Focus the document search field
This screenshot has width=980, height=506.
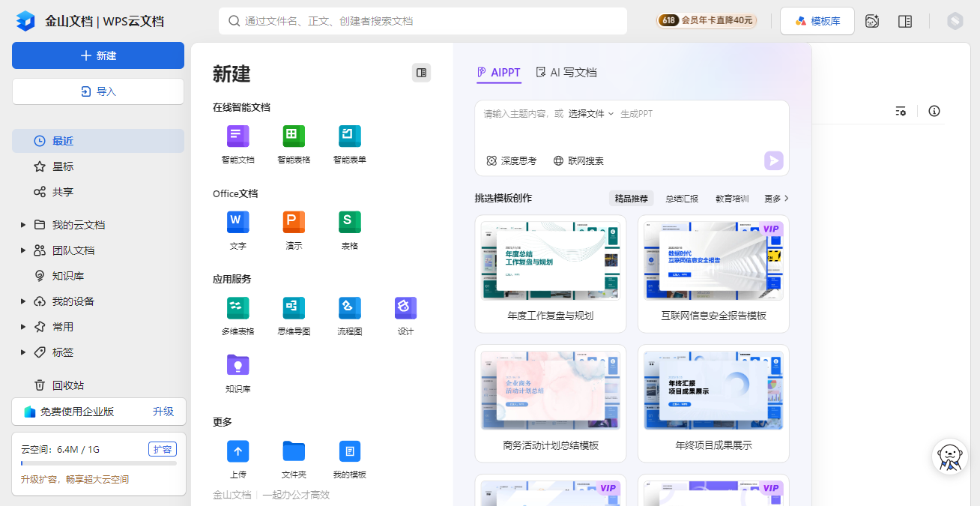pyautogui.click(x=423, y=21)
